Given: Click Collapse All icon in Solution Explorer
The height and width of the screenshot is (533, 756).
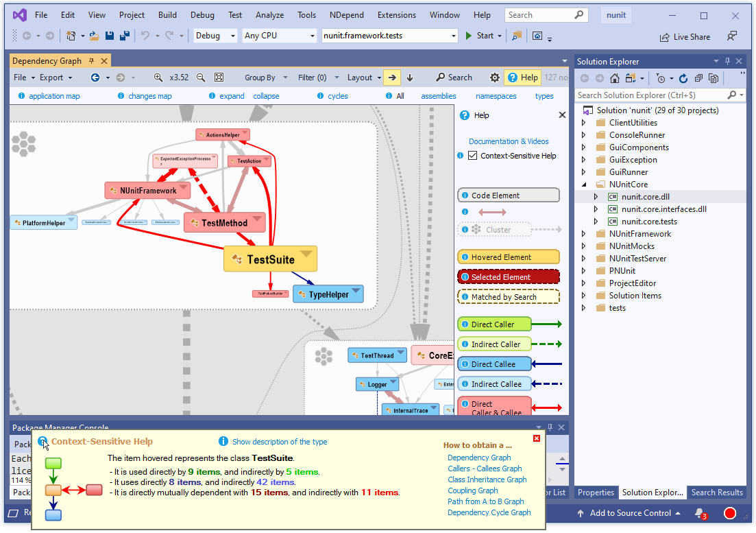Looking at the screenshot, I should click(698, 79).
